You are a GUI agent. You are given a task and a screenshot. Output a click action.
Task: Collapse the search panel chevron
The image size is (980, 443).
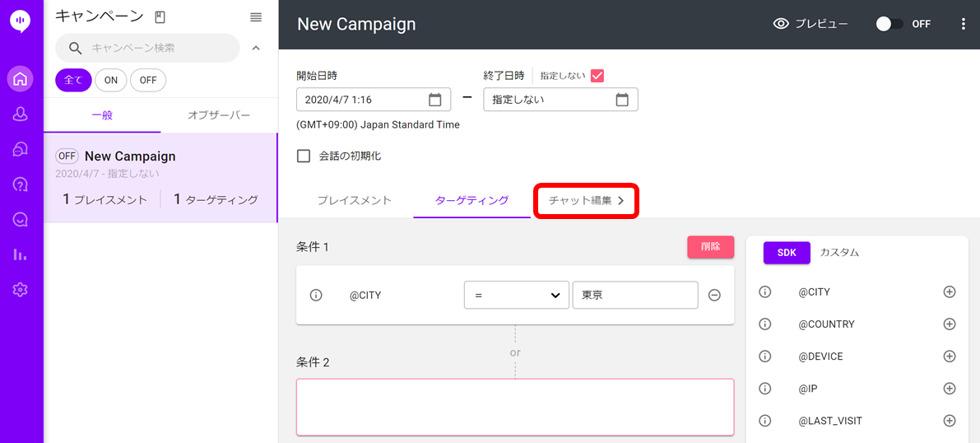(256, 49)
